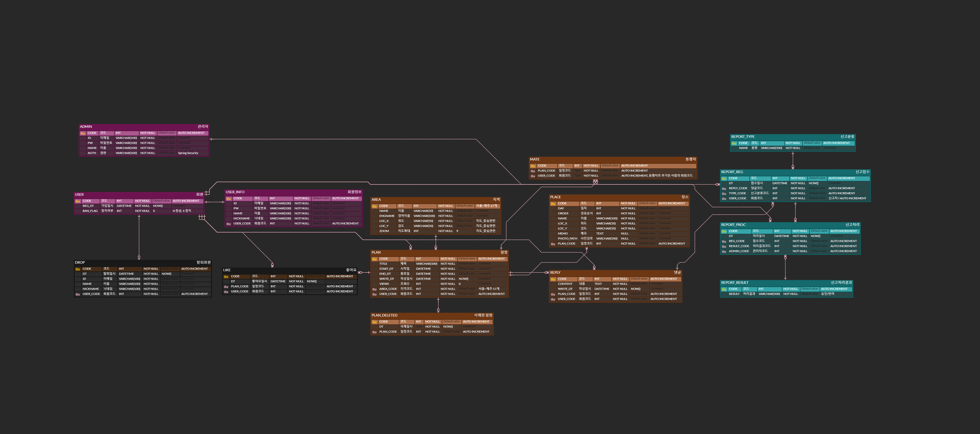This screenshot has height=434, width=980.
Task: Click the TYPE_CODE foreign key icon in REPORT_REG
Action: coord(724,194)
